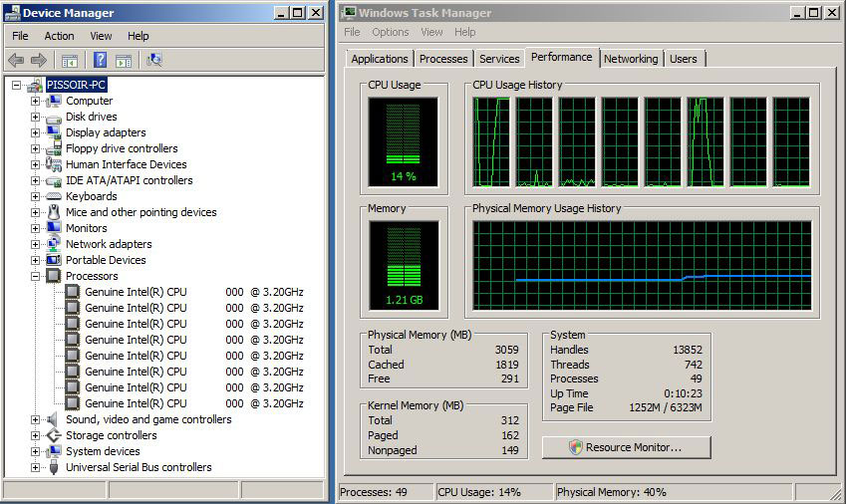Click the Up Time value 0:10:23
Viewport: 846px width, 504px height.
683,393
